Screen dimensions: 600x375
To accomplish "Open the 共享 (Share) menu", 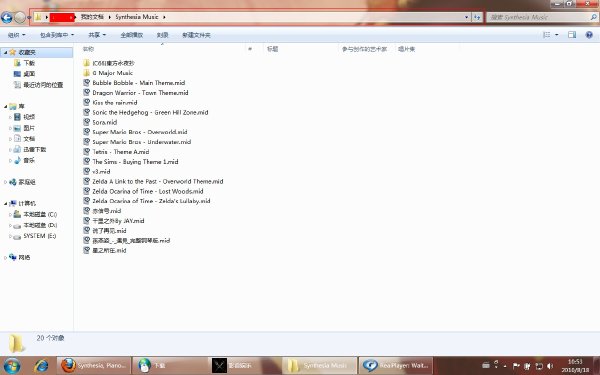I will (x=97, y=35).
